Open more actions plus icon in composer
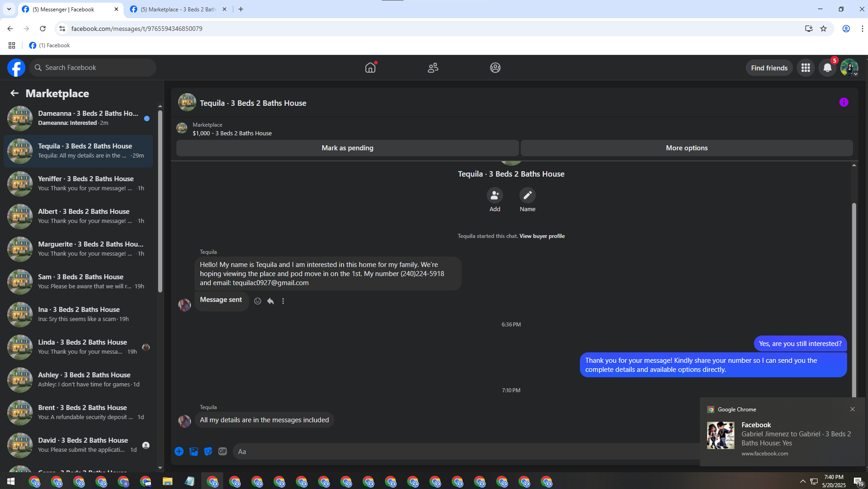This screenshot has width=868, height=489. [179, 451]
